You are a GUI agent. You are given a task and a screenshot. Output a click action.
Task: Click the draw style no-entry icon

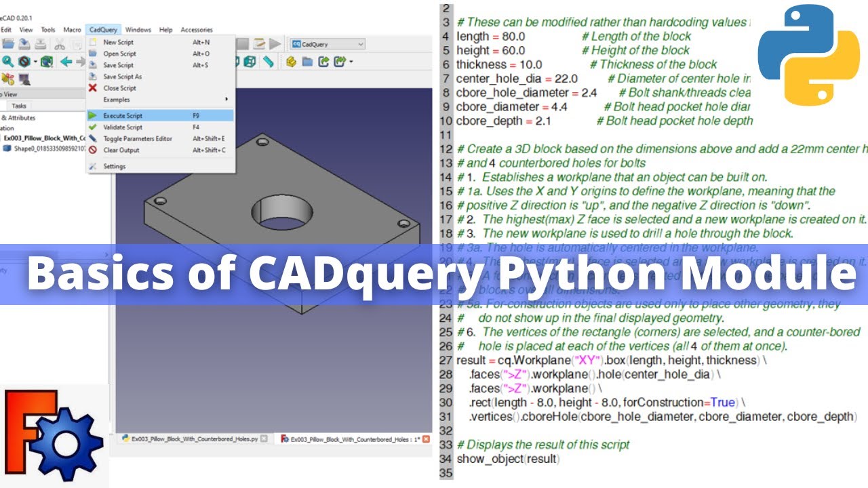(x=24, y=62)
